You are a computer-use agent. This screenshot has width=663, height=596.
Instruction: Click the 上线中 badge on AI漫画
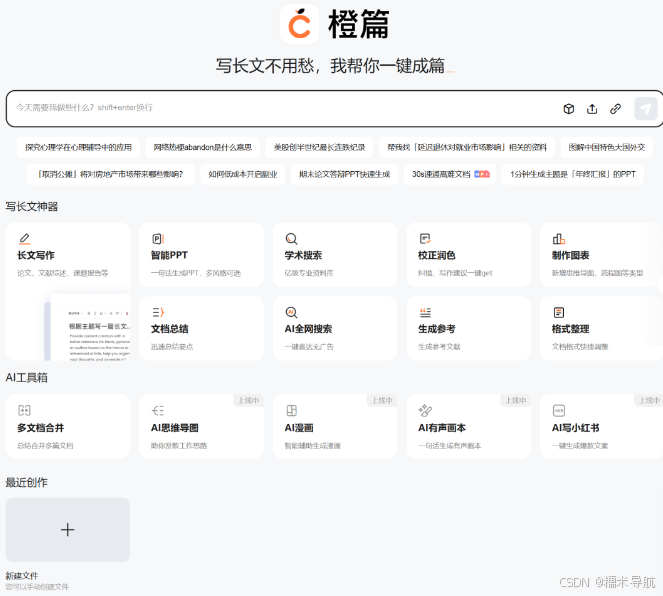(x=382, y=400)
